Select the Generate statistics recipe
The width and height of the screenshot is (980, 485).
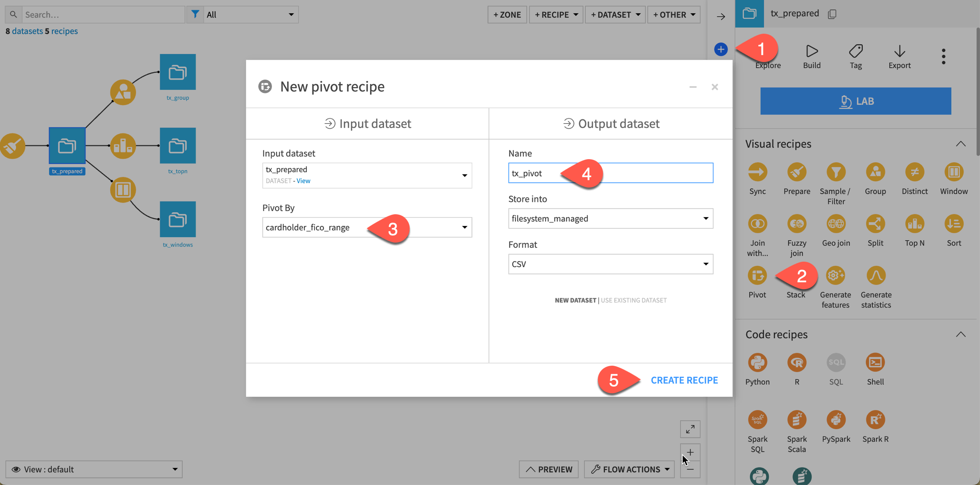click(x=876, y=275)
